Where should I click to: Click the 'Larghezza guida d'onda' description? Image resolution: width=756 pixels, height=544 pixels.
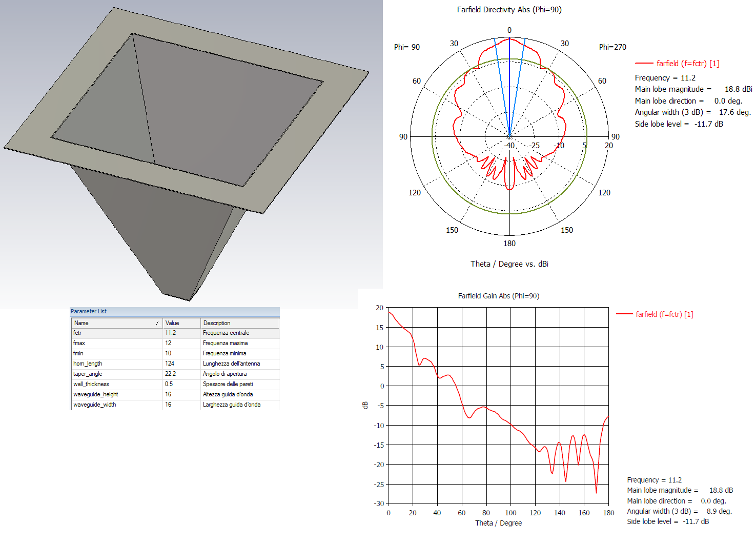[x=232, y=405]
